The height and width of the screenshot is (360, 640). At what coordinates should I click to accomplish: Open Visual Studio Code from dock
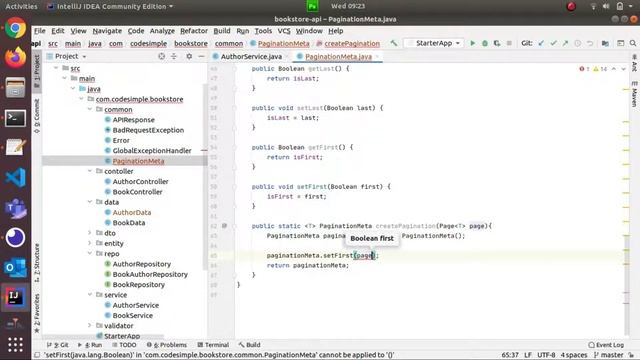(16, 178)
